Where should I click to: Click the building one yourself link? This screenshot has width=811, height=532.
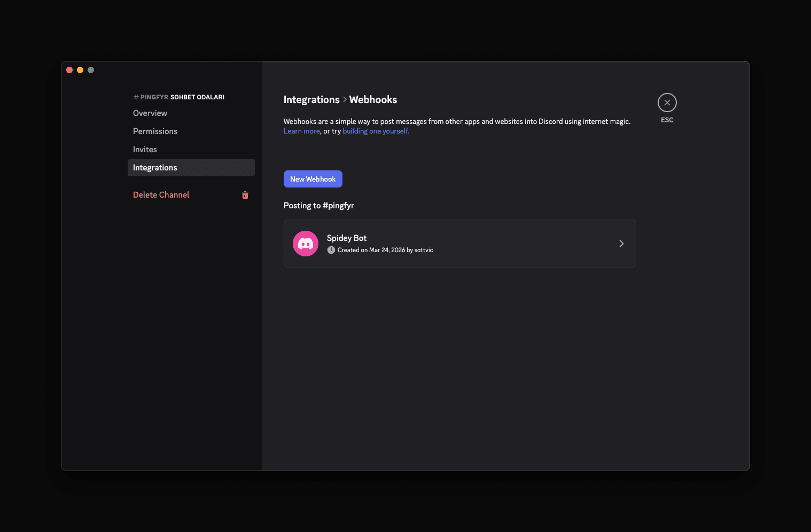coord(375,130)
